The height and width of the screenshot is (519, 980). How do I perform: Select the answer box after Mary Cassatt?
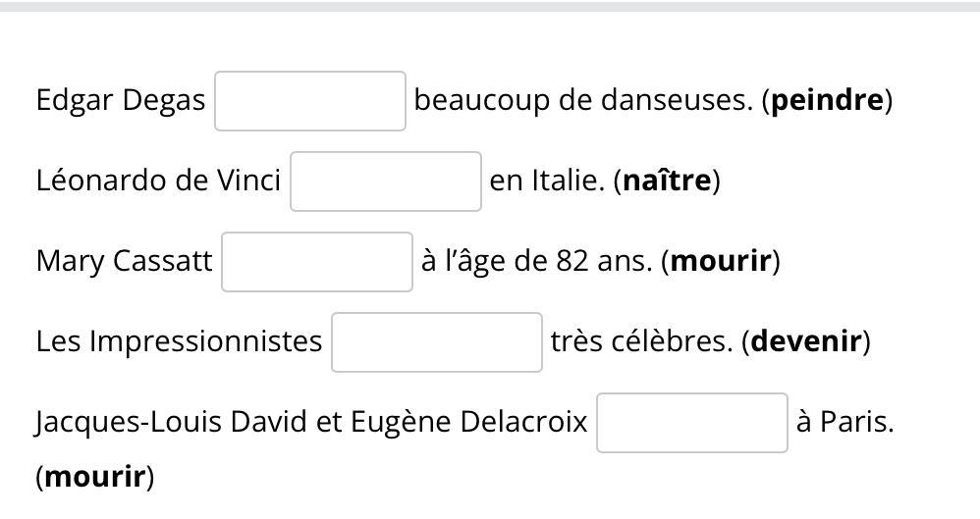[x=317, y=262]
